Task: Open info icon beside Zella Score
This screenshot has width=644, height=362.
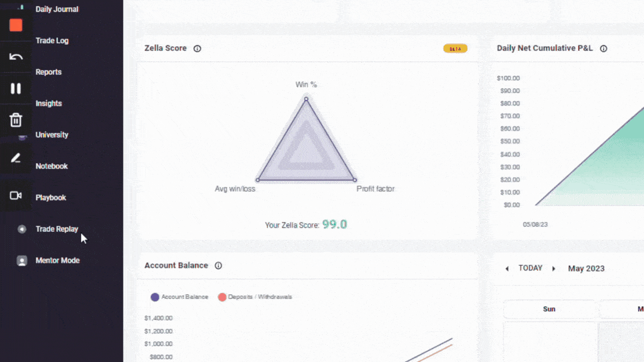Action: pos(197,49)
